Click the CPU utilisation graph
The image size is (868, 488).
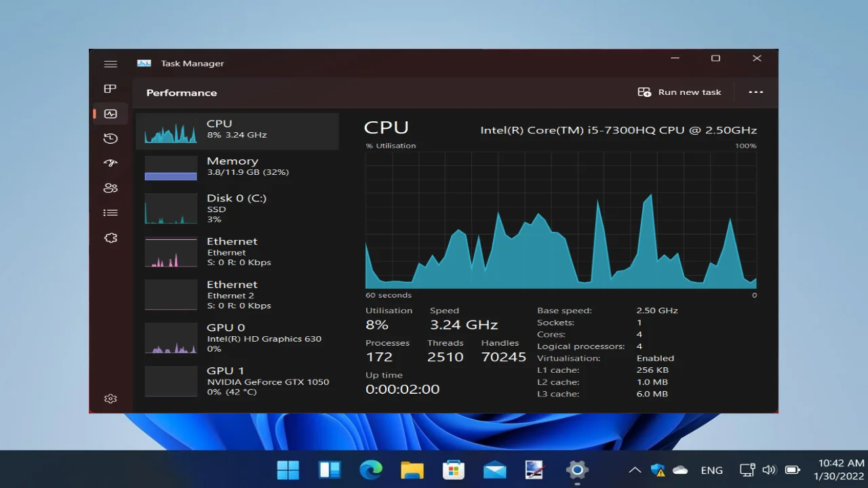[561, 220]
